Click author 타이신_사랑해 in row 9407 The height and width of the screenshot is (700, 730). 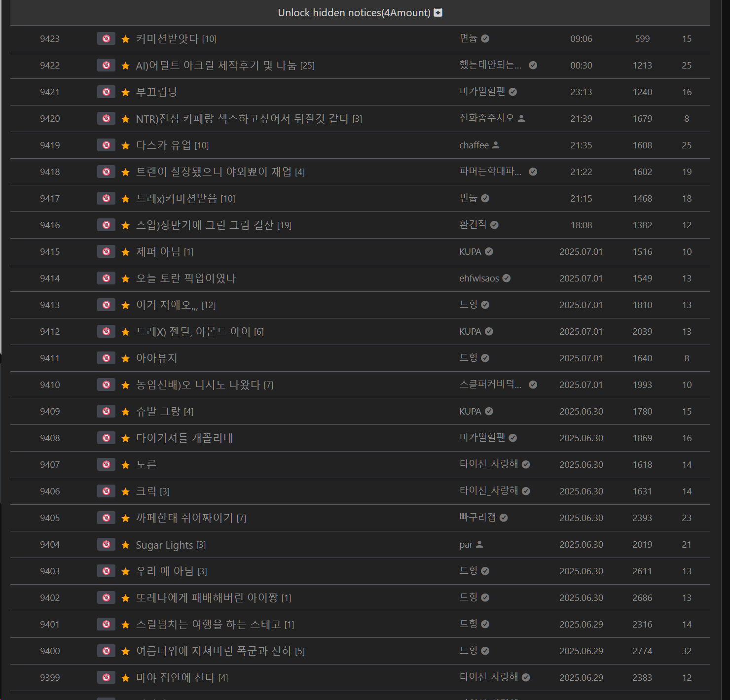click(x=489, y=464)
